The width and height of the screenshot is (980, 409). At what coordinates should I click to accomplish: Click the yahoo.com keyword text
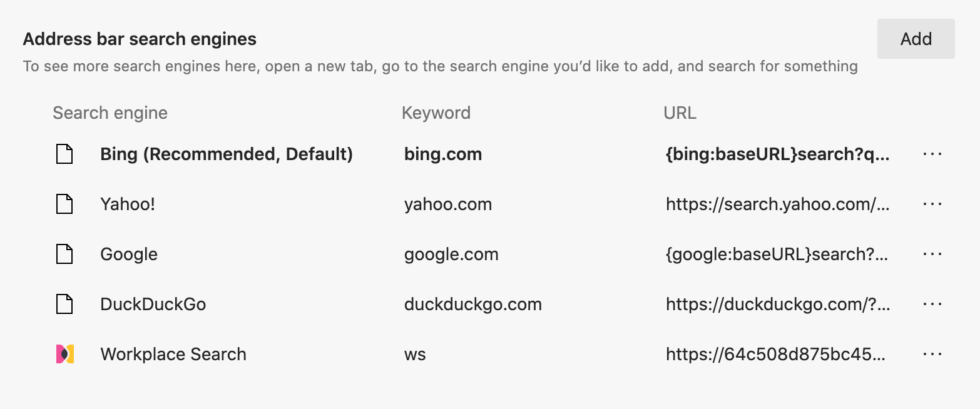click(x=448, y=204)
